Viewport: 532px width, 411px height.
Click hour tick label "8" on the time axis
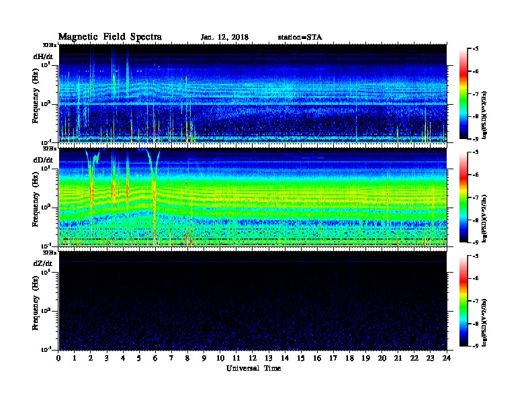click(x=188, y=358)
